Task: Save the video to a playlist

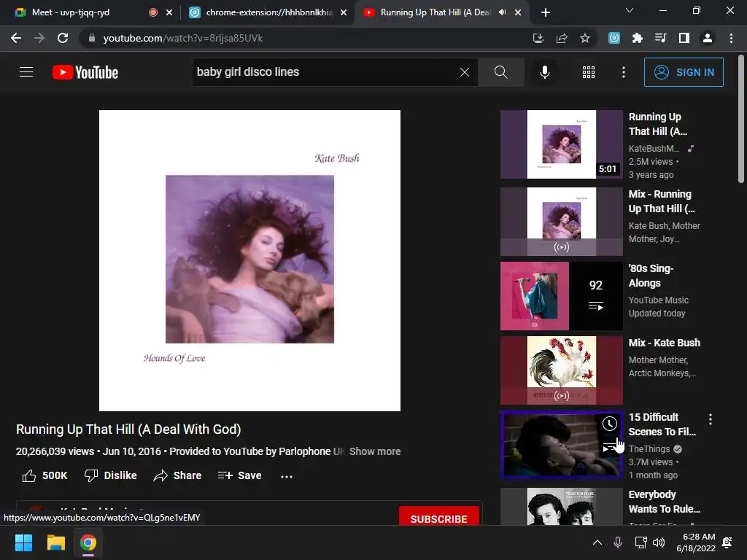Action: 239,475
